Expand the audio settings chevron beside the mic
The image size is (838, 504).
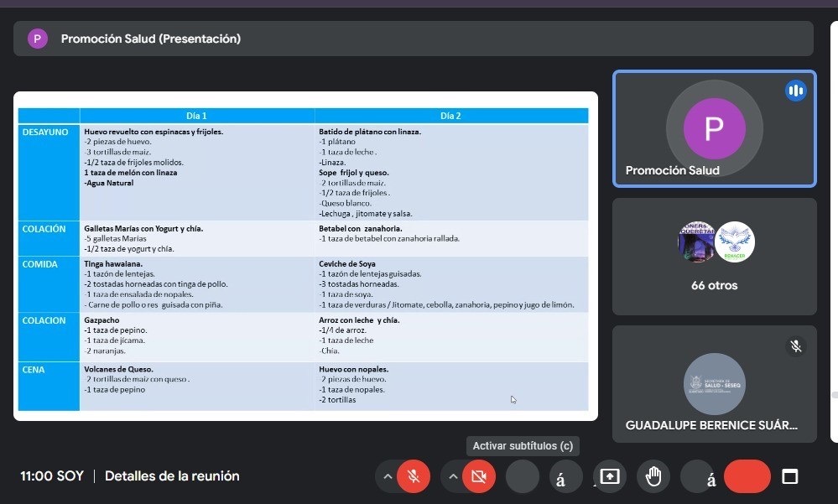click(387, 476)
